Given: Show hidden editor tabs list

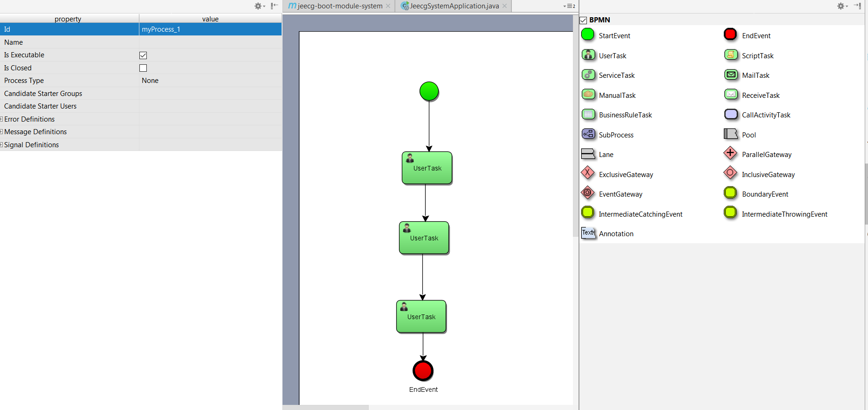Looking at the screenshot, I should (x=570, y=6).
